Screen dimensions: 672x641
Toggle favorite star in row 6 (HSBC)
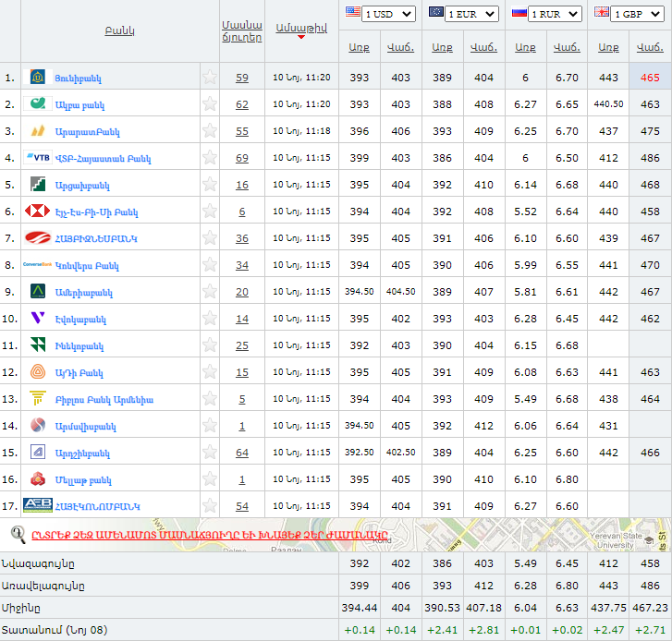point(210,212)
